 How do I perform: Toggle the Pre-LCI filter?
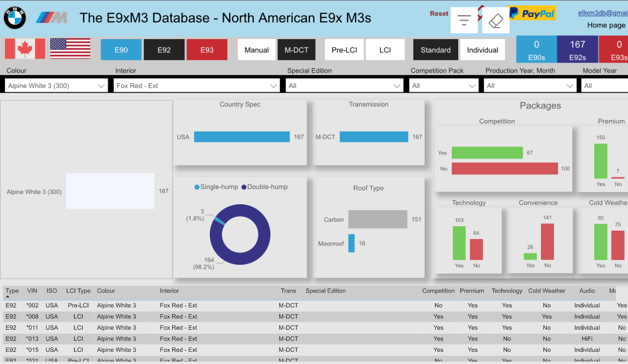point(344,50)
